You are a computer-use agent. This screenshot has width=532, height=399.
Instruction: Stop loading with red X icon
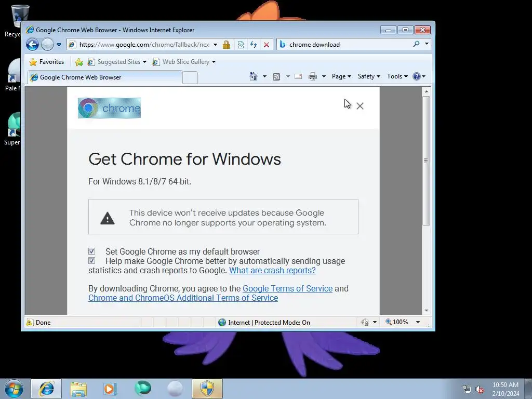(267, 45)
